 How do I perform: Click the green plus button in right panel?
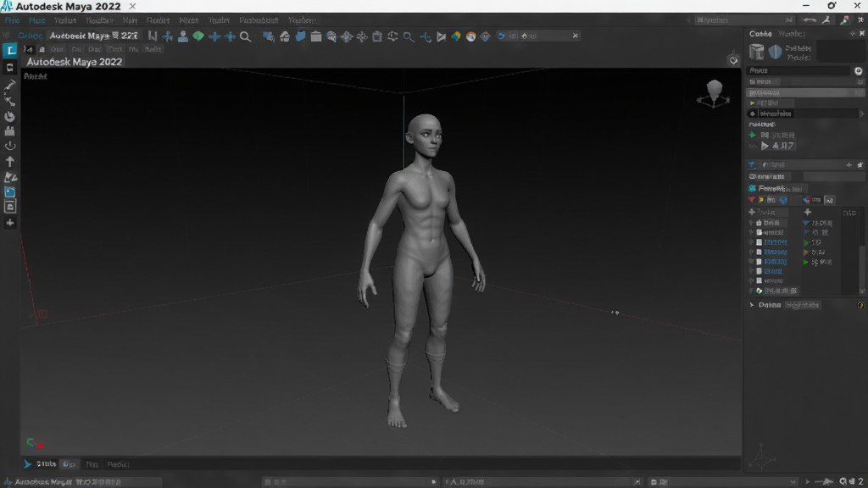pos(753,135)
